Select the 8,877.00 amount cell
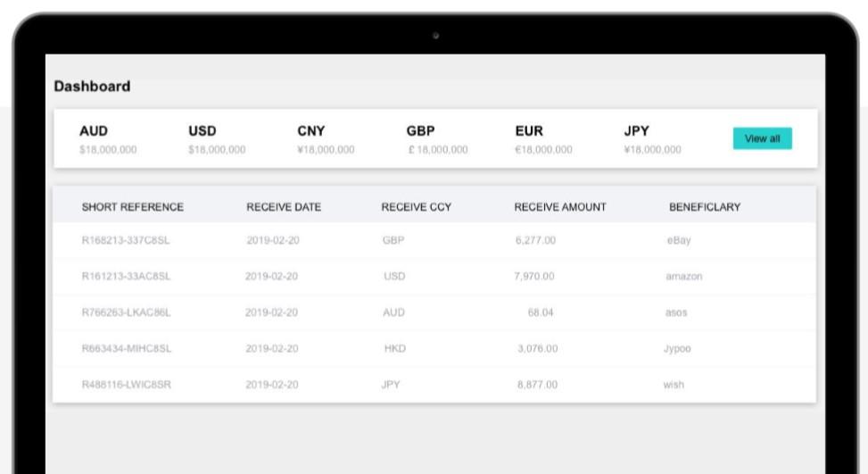The width and height of the screenshot is (868, 474). [x=538, y=385]
